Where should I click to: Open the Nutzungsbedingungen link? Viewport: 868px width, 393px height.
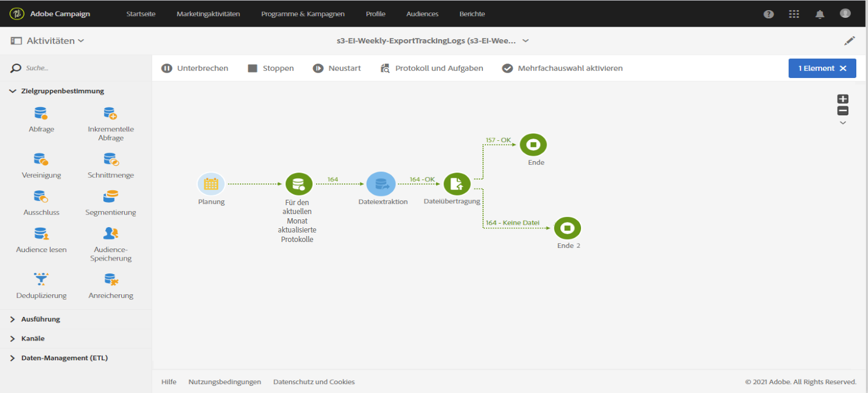pyautogui.click(x=225, y=382)
